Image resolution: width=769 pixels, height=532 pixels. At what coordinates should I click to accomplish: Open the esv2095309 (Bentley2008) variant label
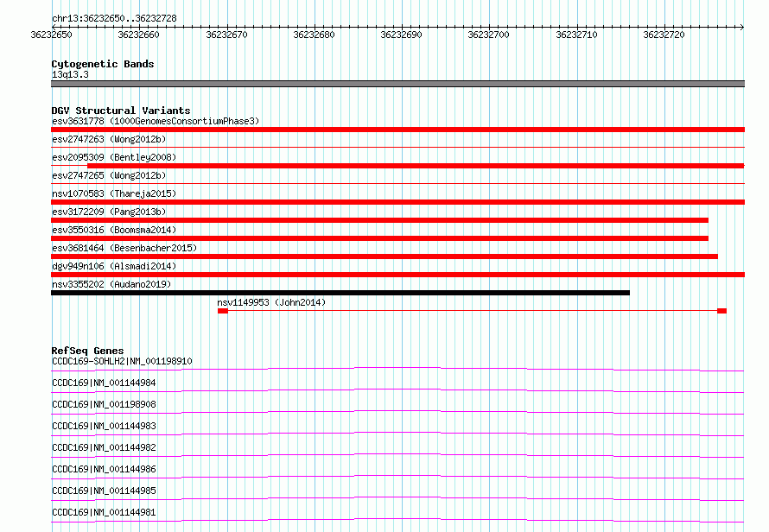114,157
